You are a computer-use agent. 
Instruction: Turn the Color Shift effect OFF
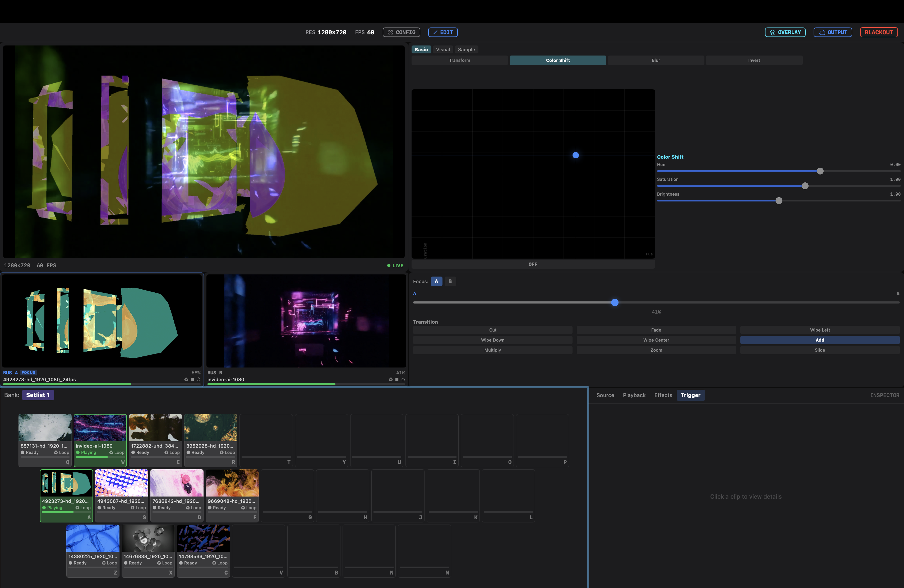coord(533,264)
